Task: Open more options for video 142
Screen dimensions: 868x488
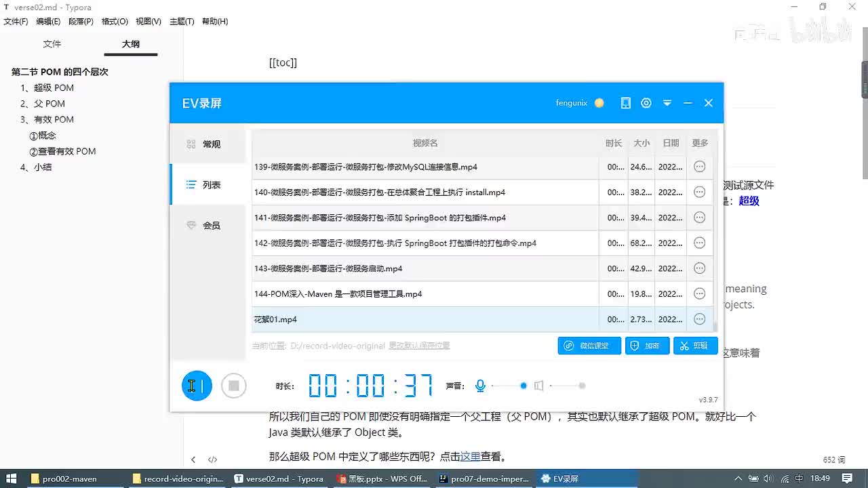Action: tap(700, 243)
